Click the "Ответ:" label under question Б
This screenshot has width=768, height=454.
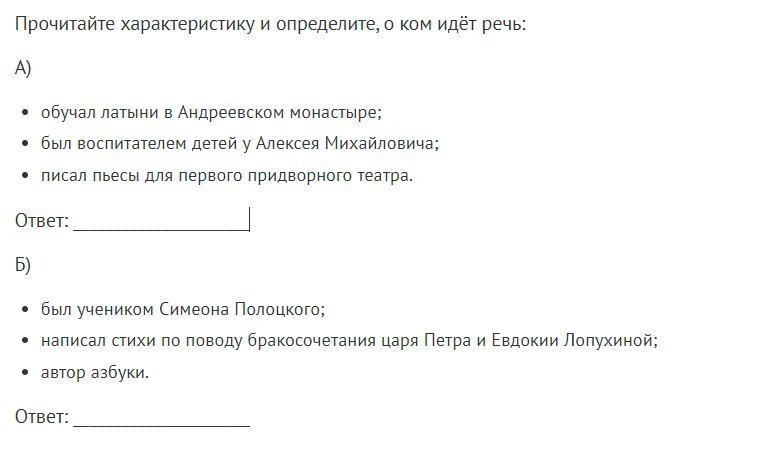[x=42, y=417]
